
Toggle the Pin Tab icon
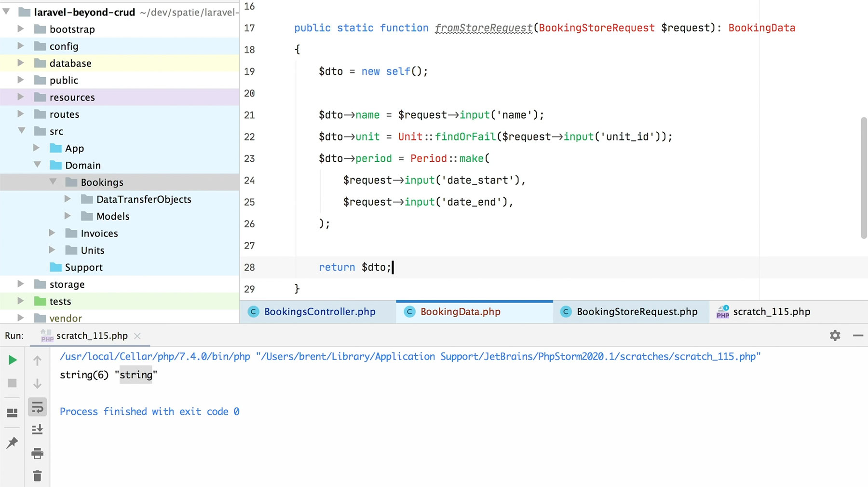click(12, 443)
